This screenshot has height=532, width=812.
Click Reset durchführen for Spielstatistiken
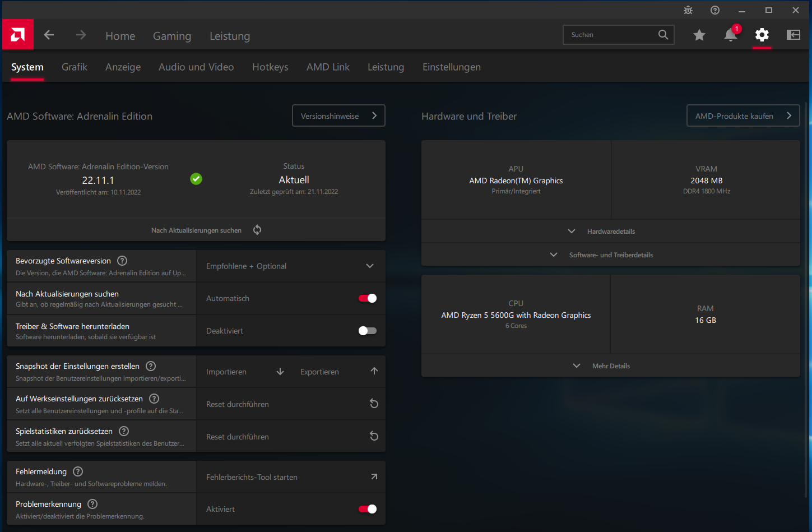291,436
